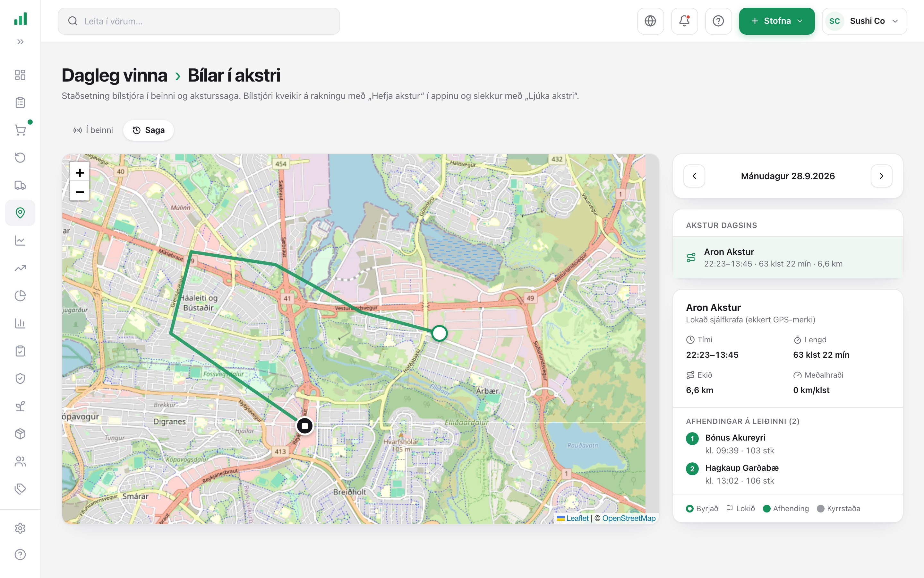Open the delivery truck icon in sidebar
This screenshot has width=924, height=578.
click(x=20, y=185)
